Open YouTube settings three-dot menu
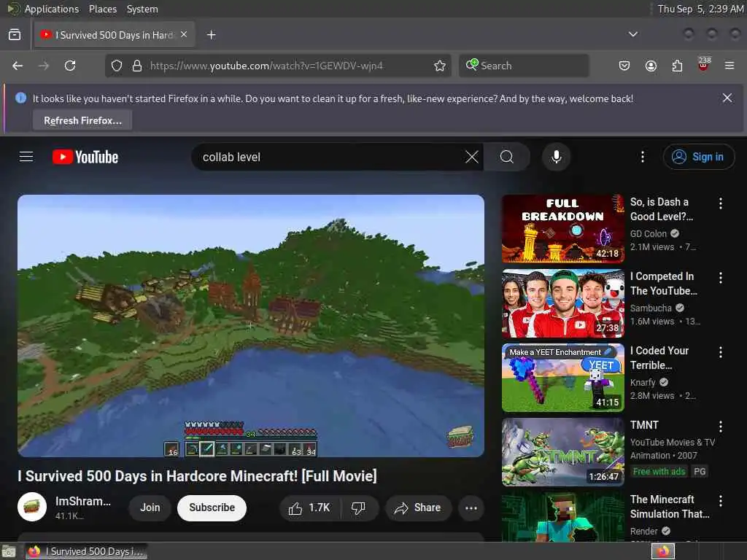Viewport: 747px width, 560px height. click(x=642, y=157)
